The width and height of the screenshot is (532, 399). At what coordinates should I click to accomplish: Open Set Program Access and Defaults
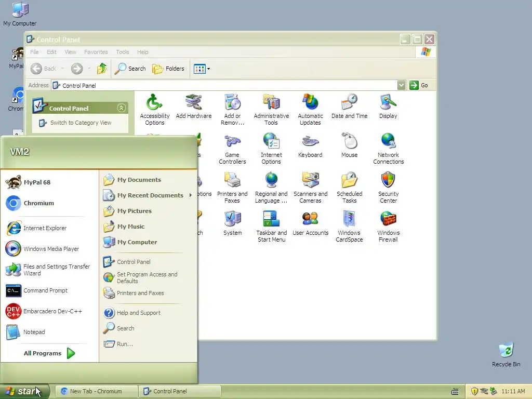148,277
